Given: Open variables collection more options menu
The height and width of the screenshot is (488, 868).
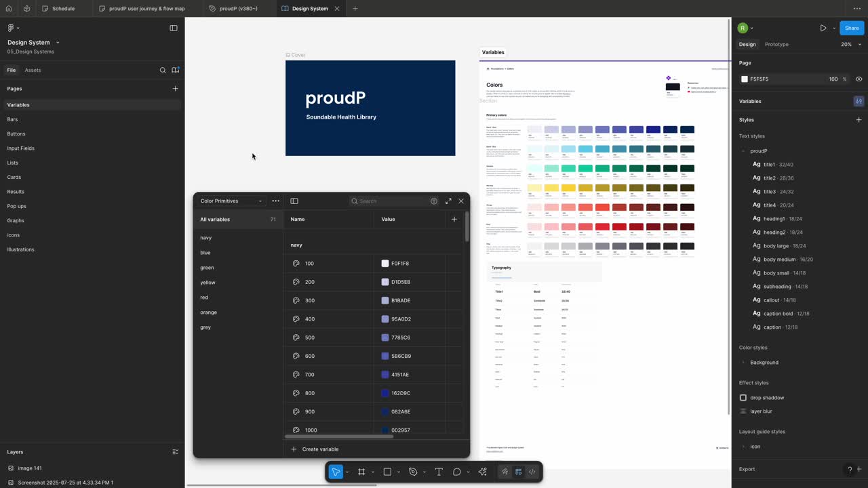Looking at the screenshot, I should point(275,201).
